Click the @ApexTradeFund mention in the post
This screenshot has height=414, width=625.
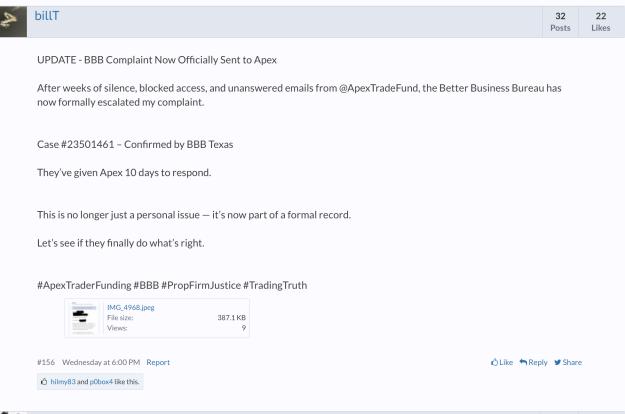379,88
